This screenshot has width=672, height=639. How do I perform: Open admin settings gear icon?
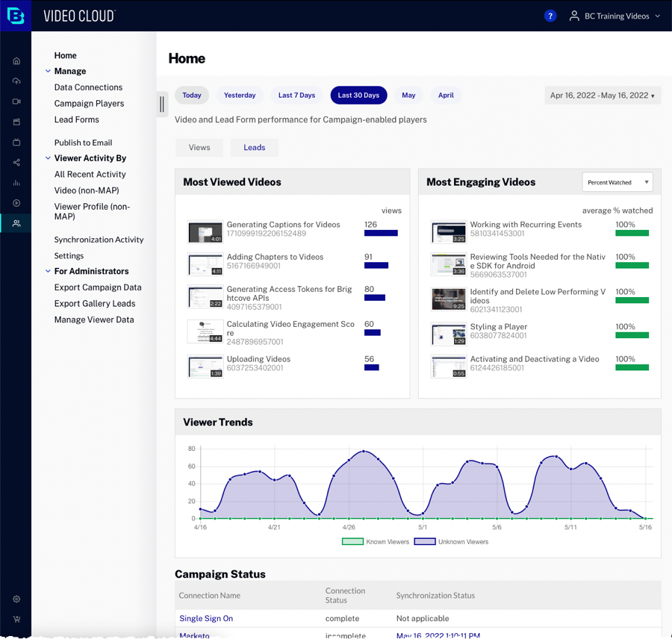click(x=16, y=599)
